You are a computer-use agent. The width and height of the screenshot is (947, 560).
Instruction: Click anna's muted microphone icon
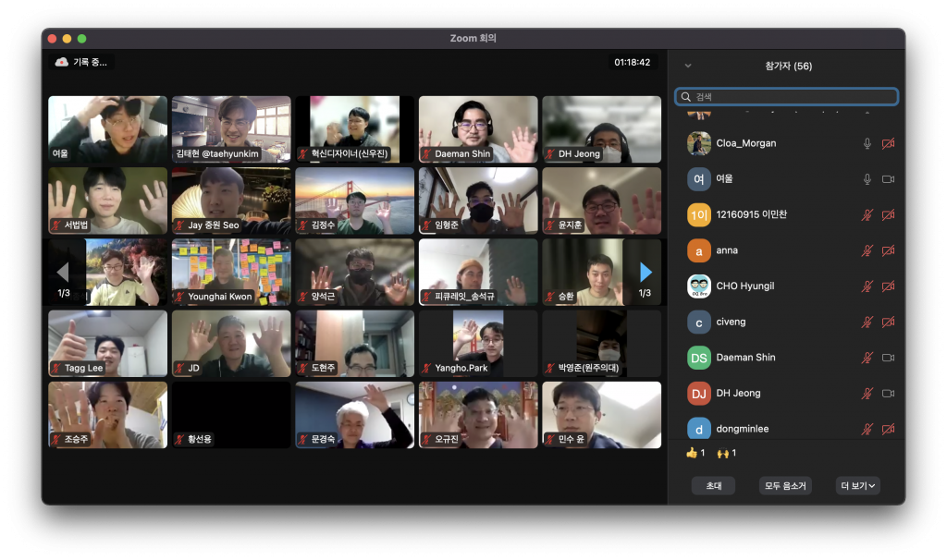click(867, 250)
